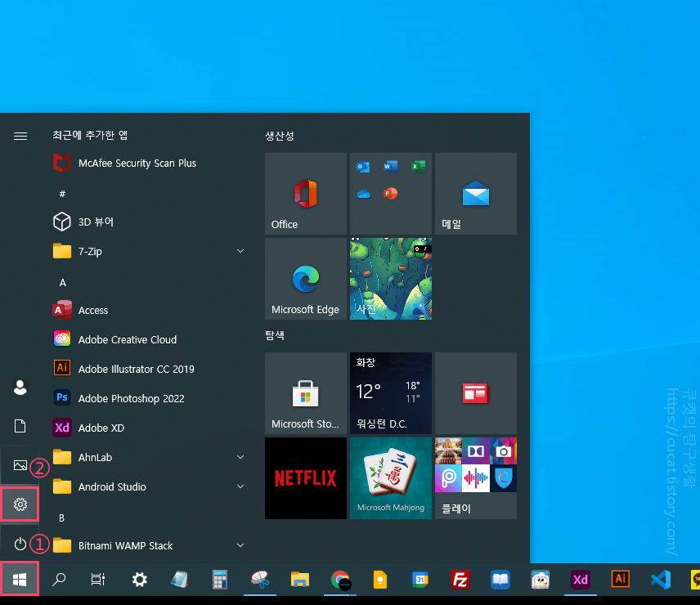Click PowerPoint icon in Office tile group
Viewport: 700px width, 605px height.
390,194
